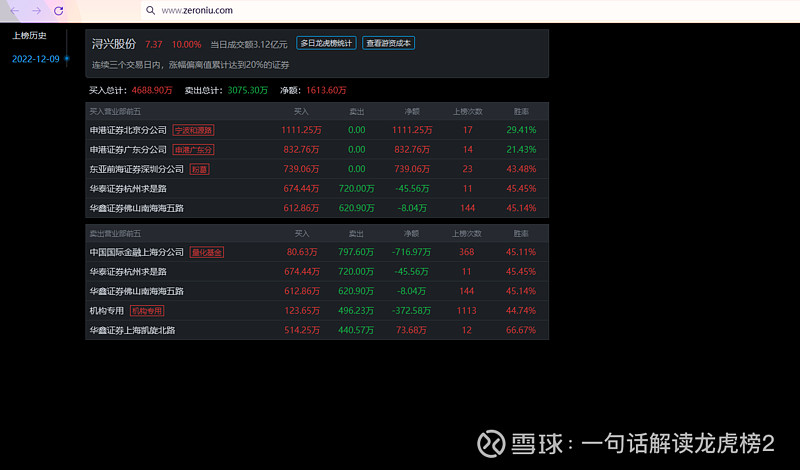800x470 pixels.
Task: Click the 797.60万 sell amount
Action: [356, 252]
